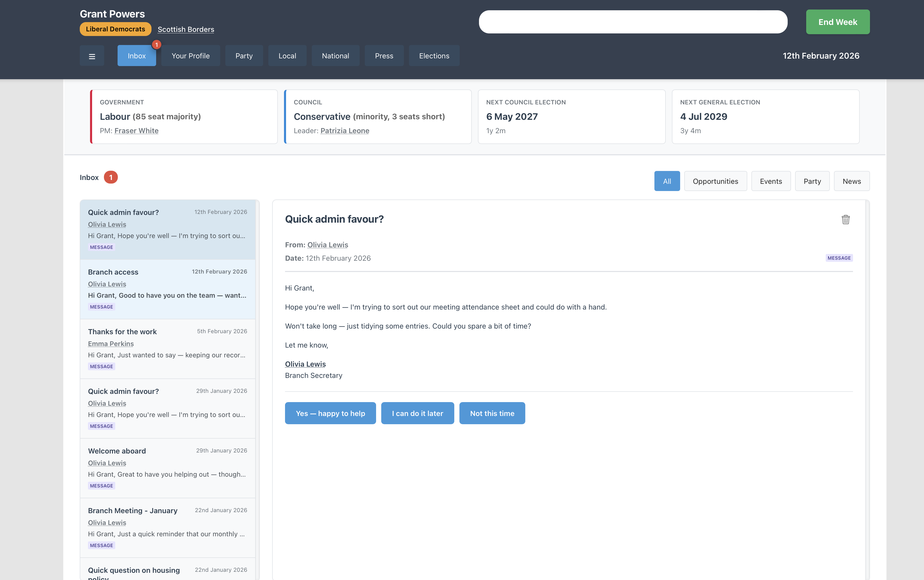Switch to the Elections tab

[x=434, y=56]
